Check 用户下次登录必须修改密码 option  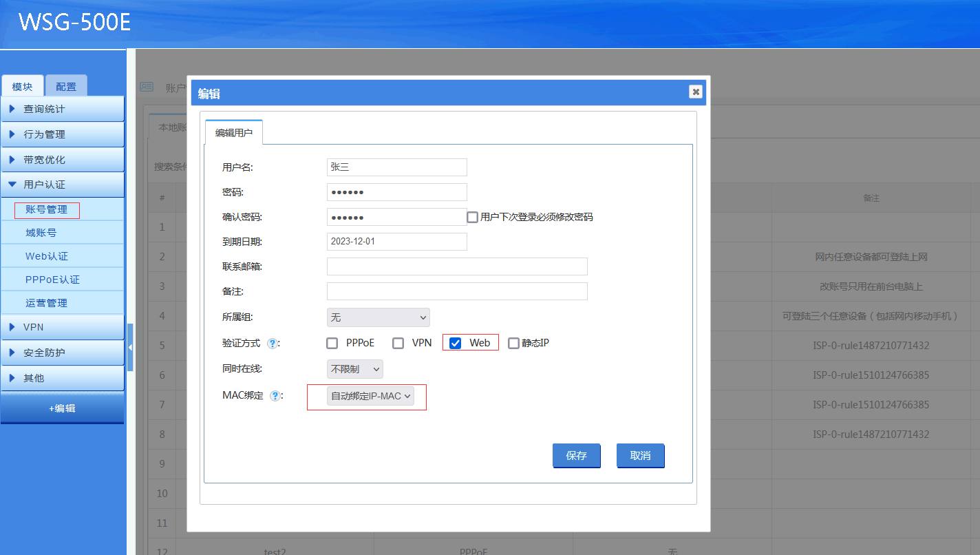click(x=472, y=217)
